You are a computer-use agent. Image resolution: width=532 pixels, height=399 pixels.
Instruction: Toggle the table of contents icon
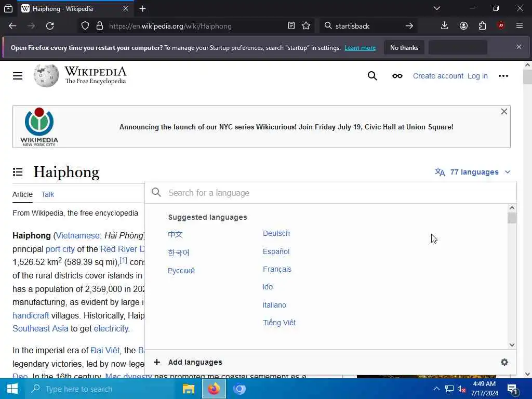tap(18, 172)
